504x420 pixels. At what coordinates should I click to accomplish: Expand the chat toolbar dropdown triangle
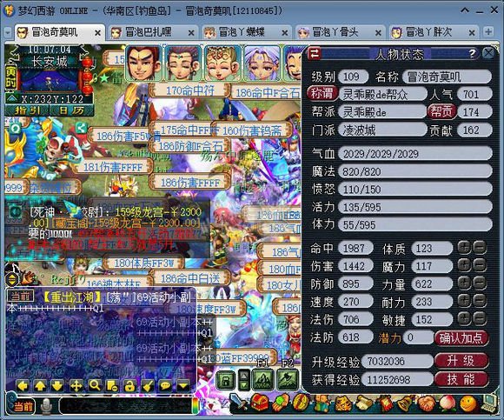point(183,385)
